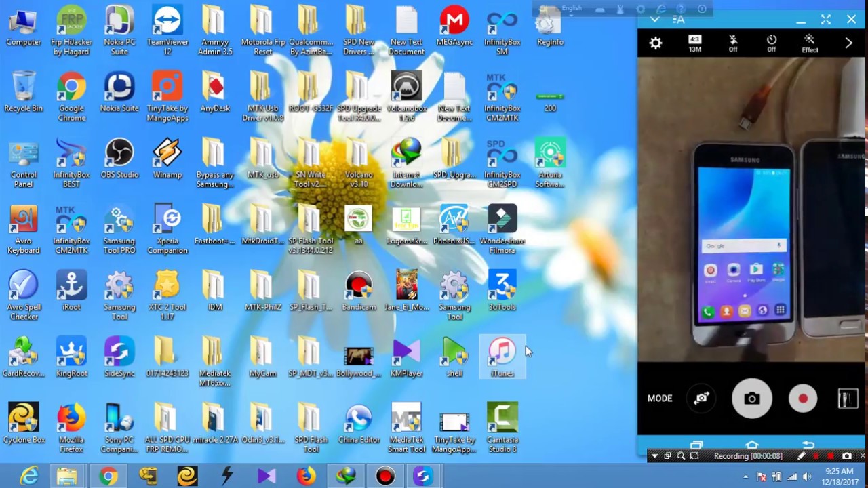Launch Xperia Companion from the desktop
This screenshot has width=868, height=488.
(x=167, y=230)
